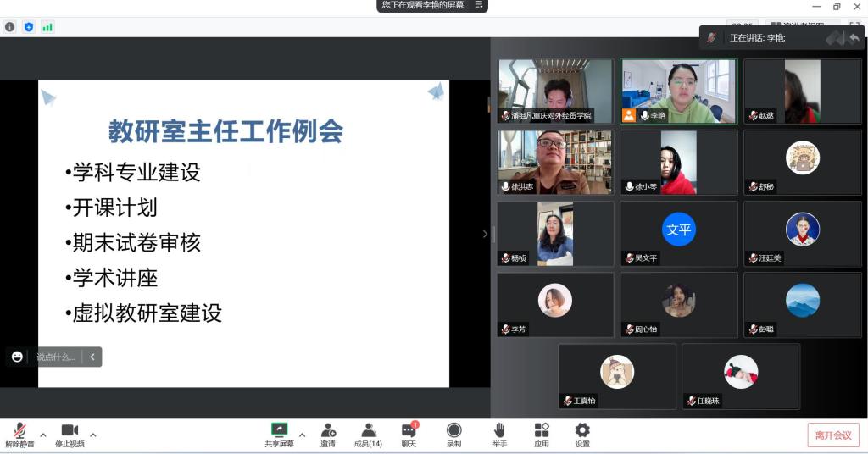Unmute the microphone (解除静音)
Image resolution: width=868 pixels, height=454 pixels.
pyautogui.click(x=19, y=432)
